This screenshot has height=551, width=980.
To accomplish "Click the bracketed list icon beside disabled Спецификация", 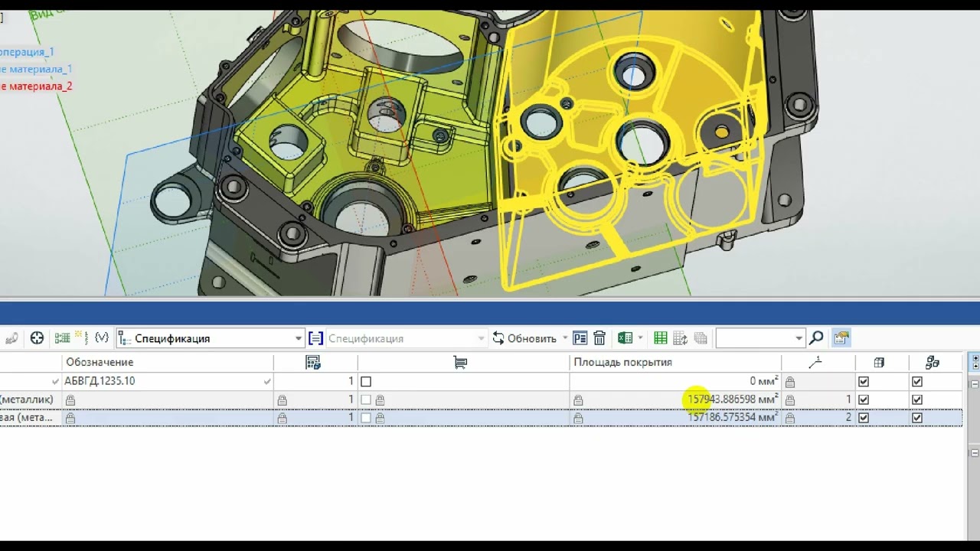I will coord(315,338).
